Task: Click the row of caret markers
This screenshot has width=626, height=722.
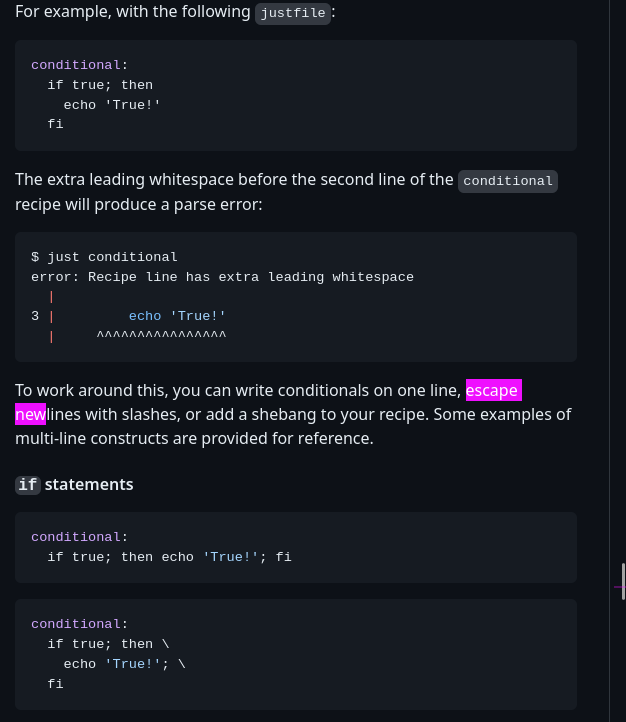Action: (161, 336)
